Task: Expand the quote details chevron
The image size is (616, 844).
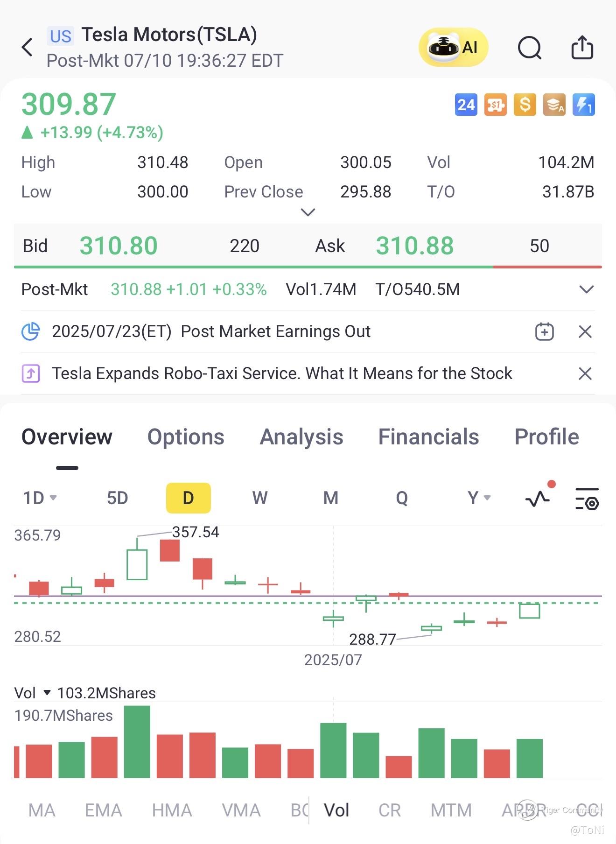Action: click(x=308, y=212)
